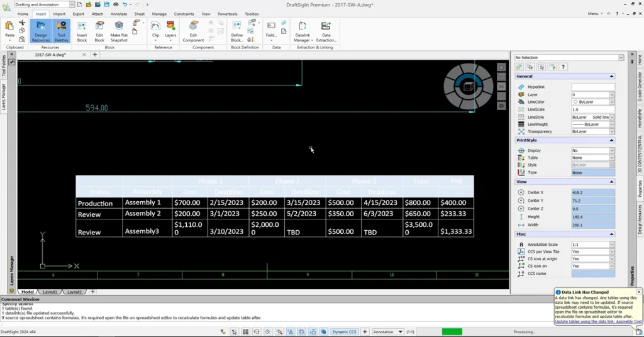644x337 pixels.
Task: Click the Edit Block icon
Action: [99, 30]
